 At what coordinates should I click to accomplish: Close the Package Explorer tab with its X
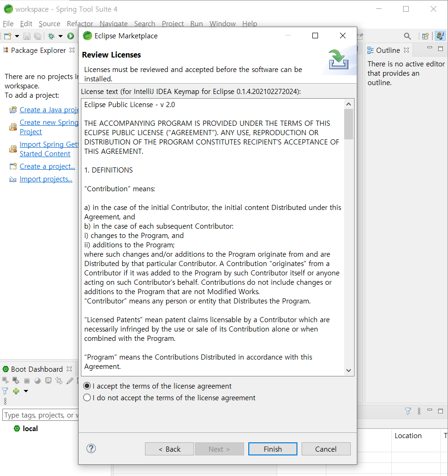72,50
